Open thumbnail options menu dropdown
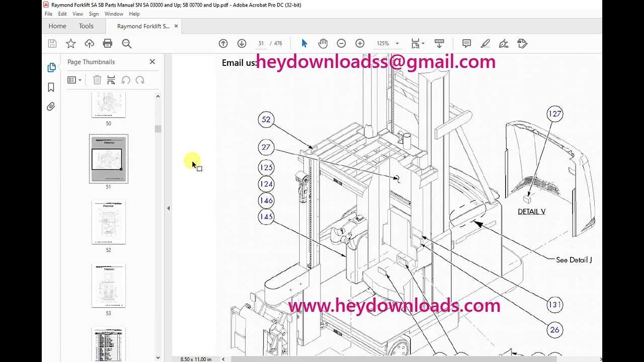This screenshot has width=644, height=362. coord(74,80)
